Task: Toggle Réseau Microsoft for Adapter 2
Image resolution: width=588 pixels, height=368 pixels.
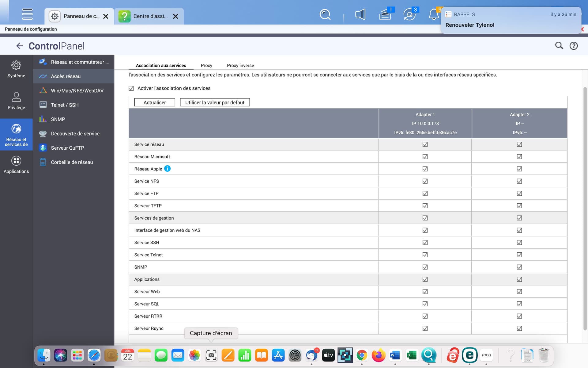Action: point(519,156)
